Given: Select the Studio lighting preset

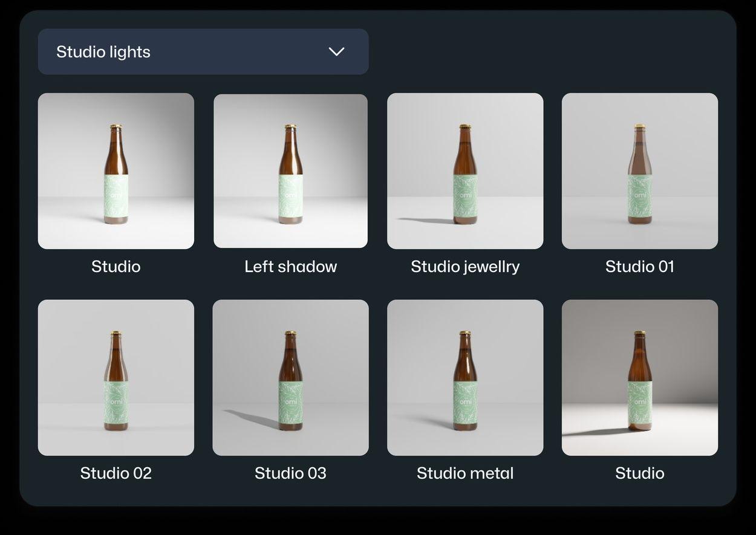Looking at the screenshot, I should (x=116, y=170).
